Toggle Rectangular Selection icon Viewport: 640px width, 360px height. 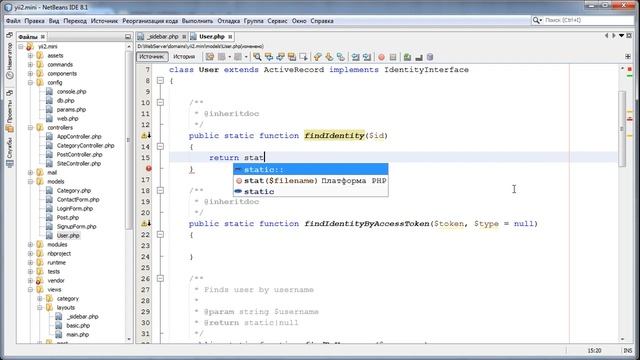point(303,57)
